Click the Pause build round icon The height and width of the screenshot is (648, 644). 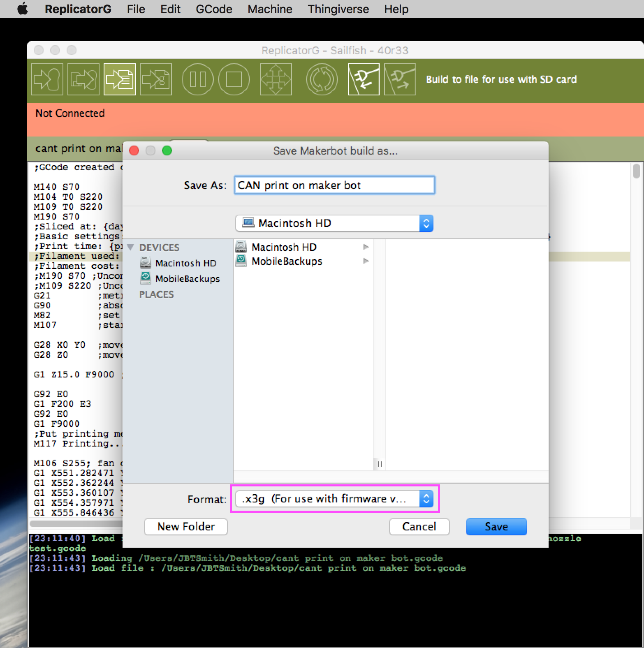pyautogui.click(x=197, y=79)
